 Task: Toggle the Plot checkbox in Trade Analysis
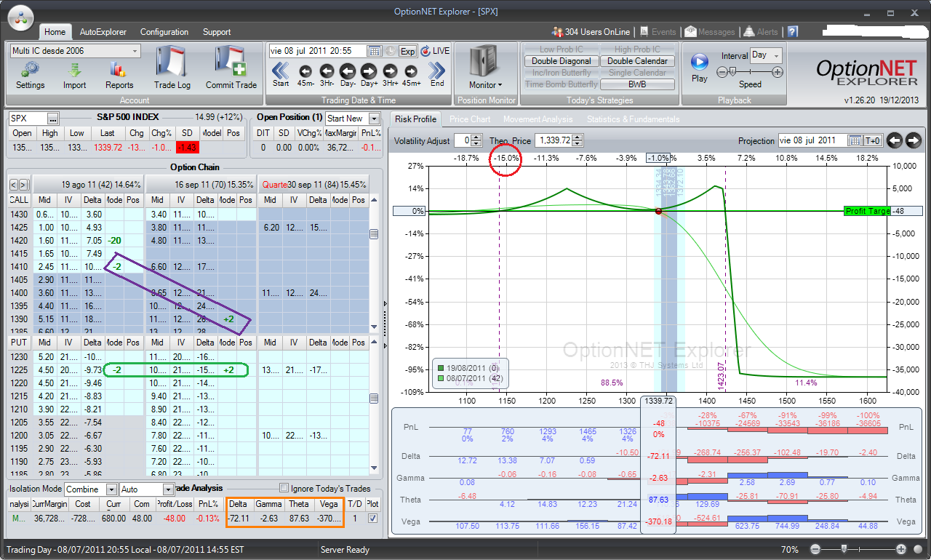pos(373,518)
